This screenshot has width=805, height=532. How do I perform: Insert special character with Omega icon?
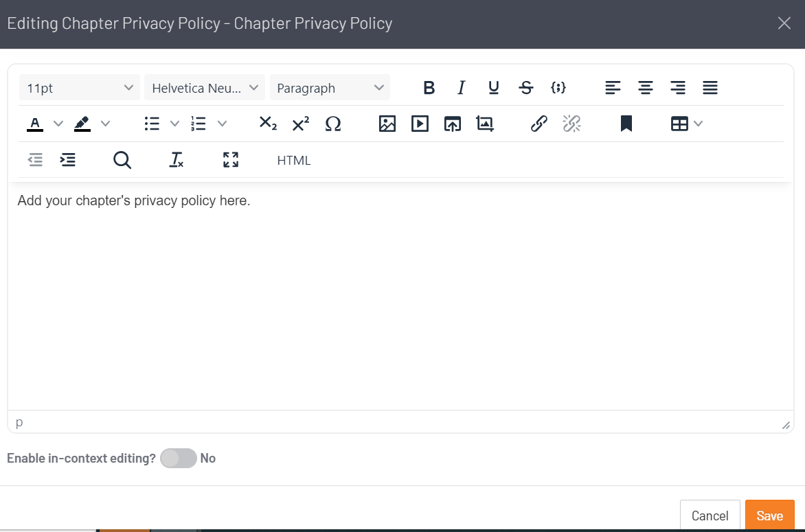332,124
